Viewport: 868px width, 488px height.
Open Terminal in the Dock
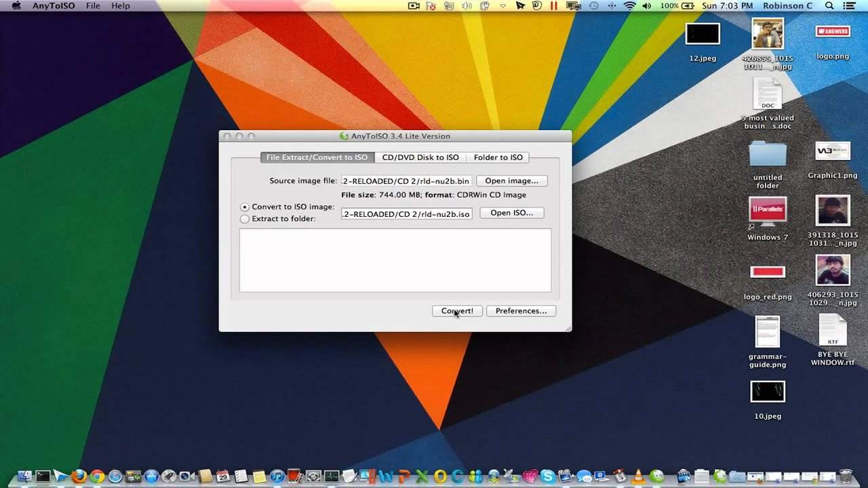pyautogui.click(x=43, y=476)
